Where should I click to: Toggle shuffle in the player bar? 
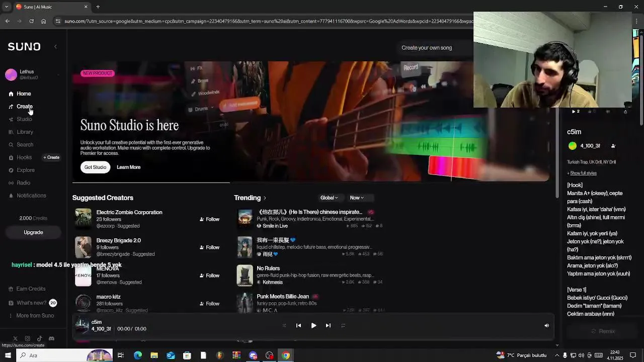[x=284, y=325]
